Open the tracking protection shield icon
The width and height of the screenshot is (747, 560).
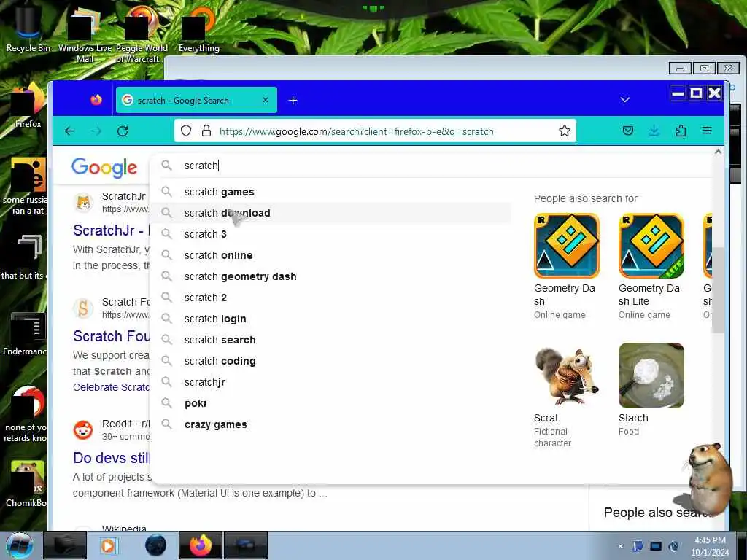(186, 131)
